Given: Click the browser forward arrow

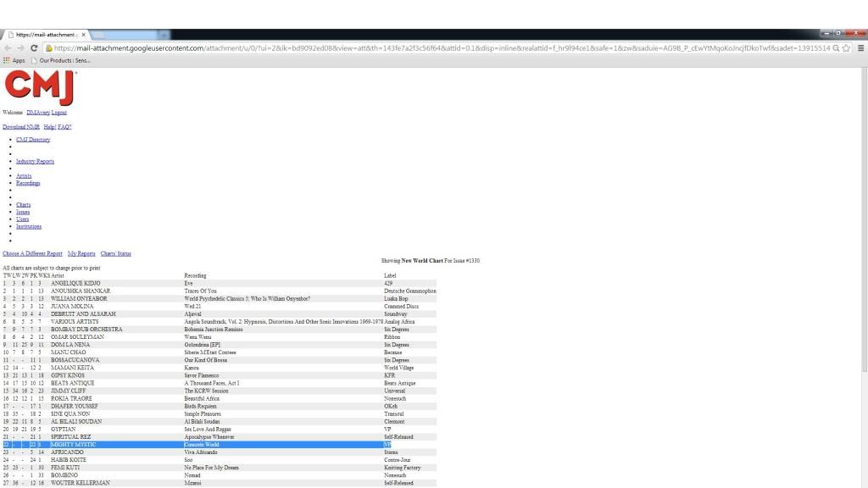Looking at the screenshot, I should click(x=20, y=48).
